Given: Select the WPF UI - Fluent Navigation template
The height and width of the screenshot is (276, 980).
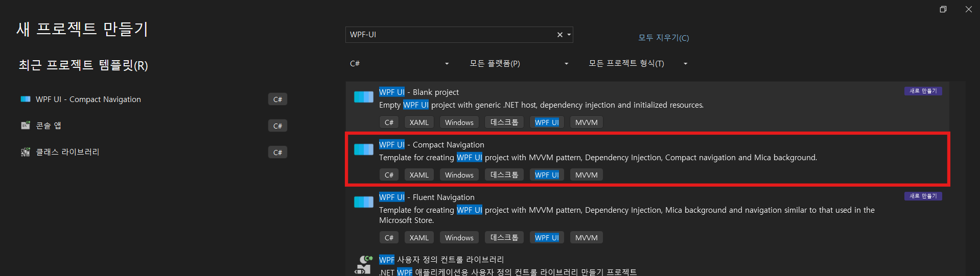Looking at the screenshot, I should coord(647,217).
